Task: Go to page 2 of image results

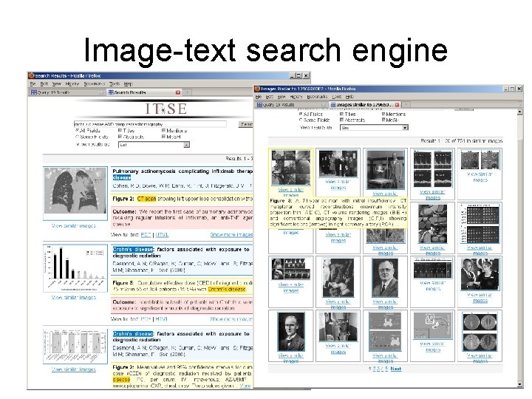Action: tap(375, 369)
